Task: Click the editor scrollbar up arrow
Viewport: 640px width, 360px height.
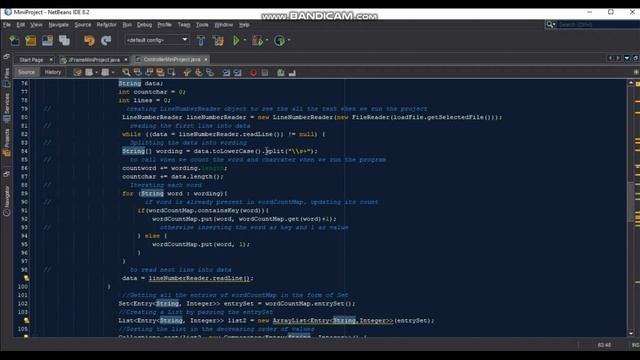Action: point(631,83)
